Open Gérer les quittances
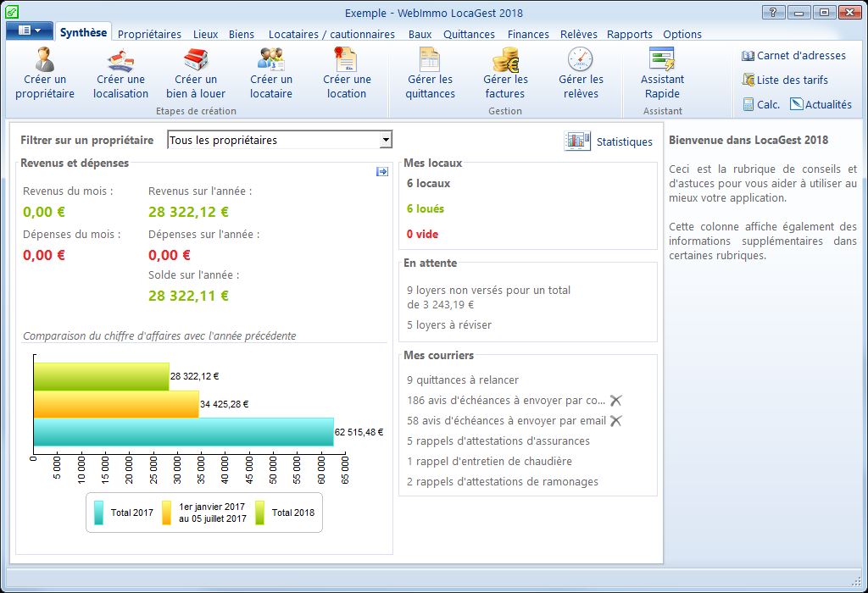The image size is (868, 593). (x=430, y=61)
